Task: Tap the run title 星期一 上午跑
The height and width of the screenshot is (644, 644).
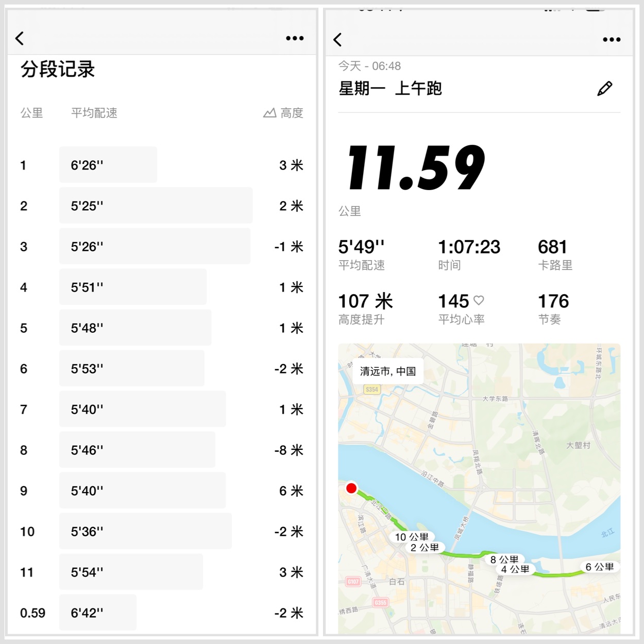Action: (390, 89)
